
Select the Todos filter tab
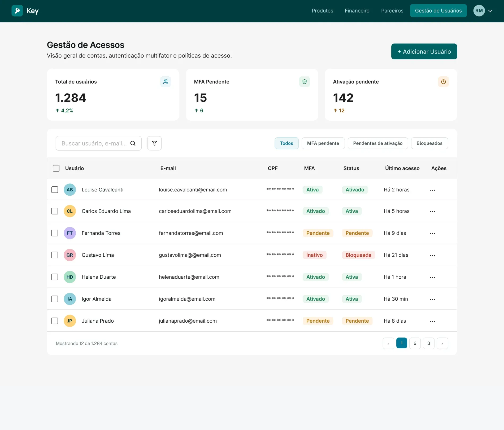pos(286,143)
